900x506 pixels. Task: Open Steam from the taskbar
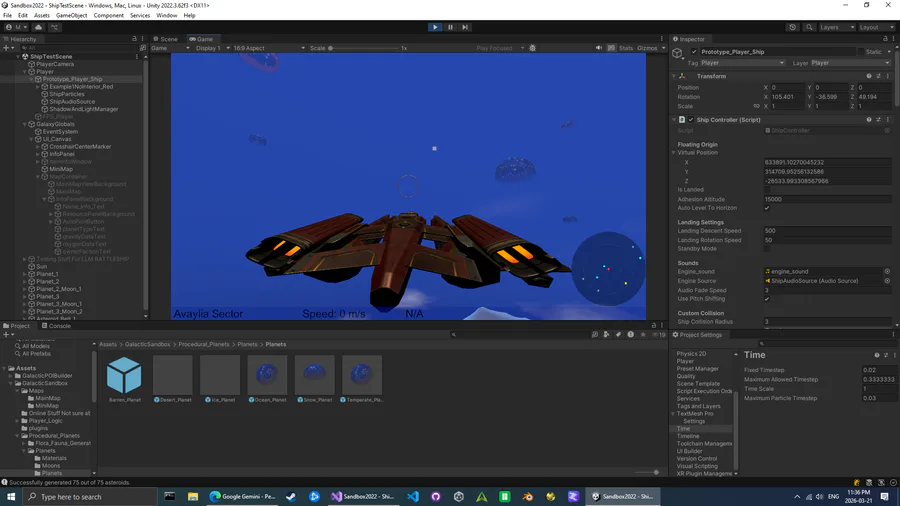[x=291, y=496]
